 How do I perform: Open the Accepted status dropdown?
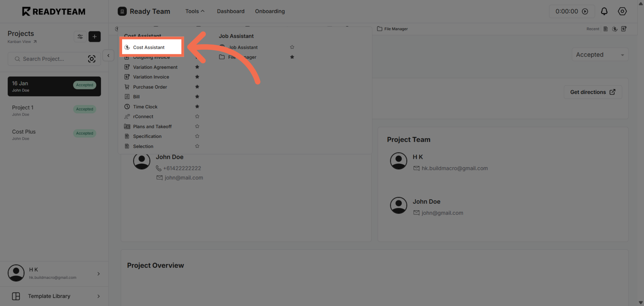click(x=600, y=55)
